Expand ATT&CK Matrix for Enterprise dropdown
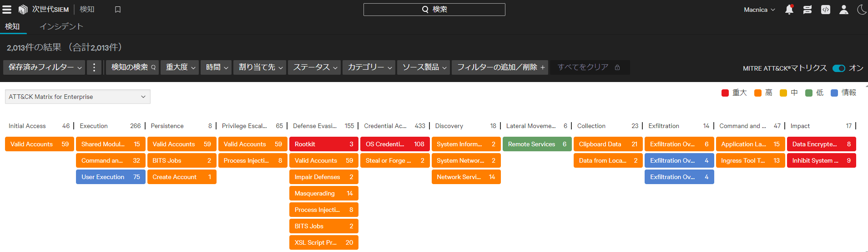The image size is (868, 252). coord(77,97)
